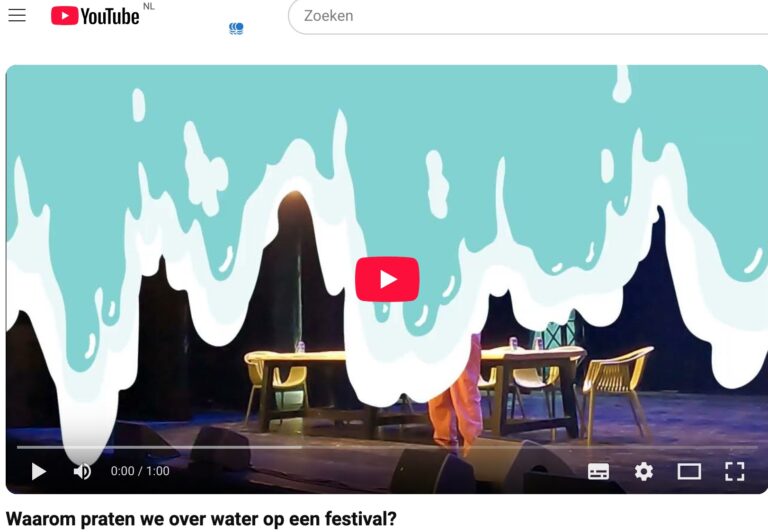Seek using the video progress bar

coord(387,447)
